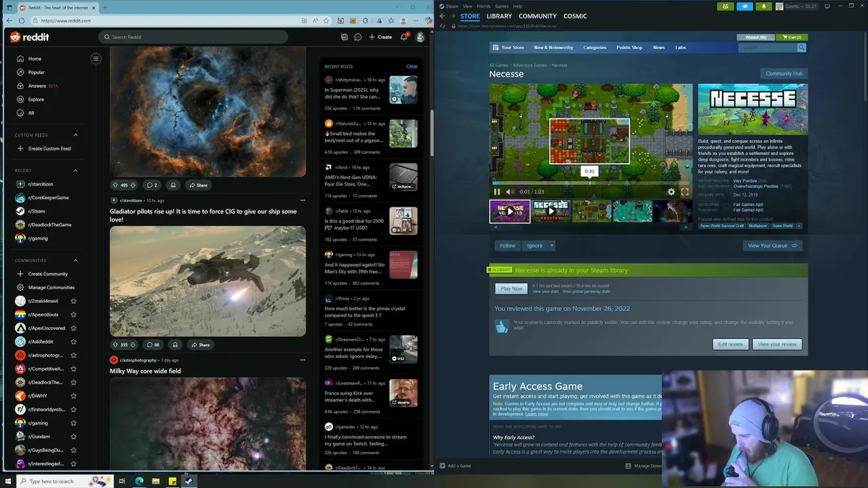Expand more tags plus button
Screen dimensions: 868x488
pos(799,226)
